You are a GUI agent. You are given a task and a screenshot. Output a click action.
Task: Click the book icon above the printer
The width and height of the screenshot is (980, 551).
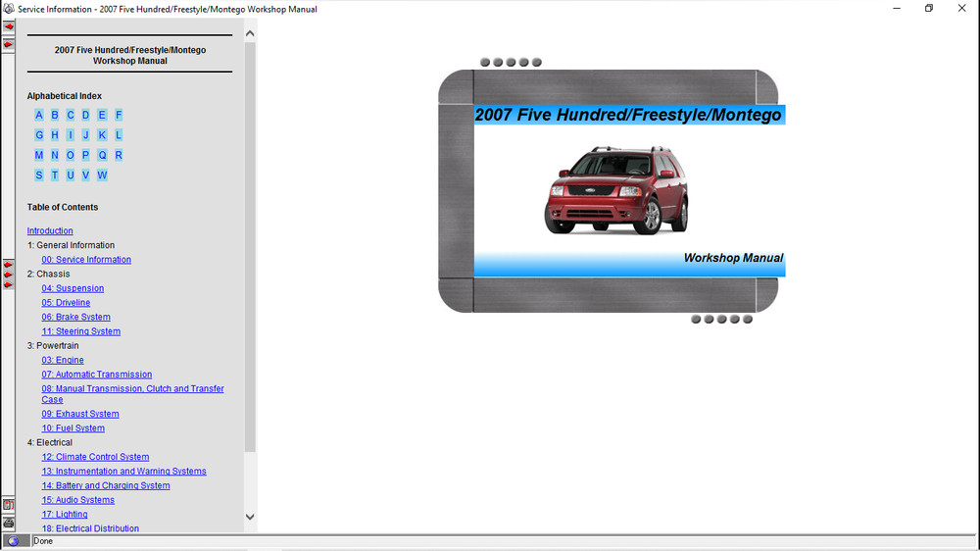pos(9,505)
